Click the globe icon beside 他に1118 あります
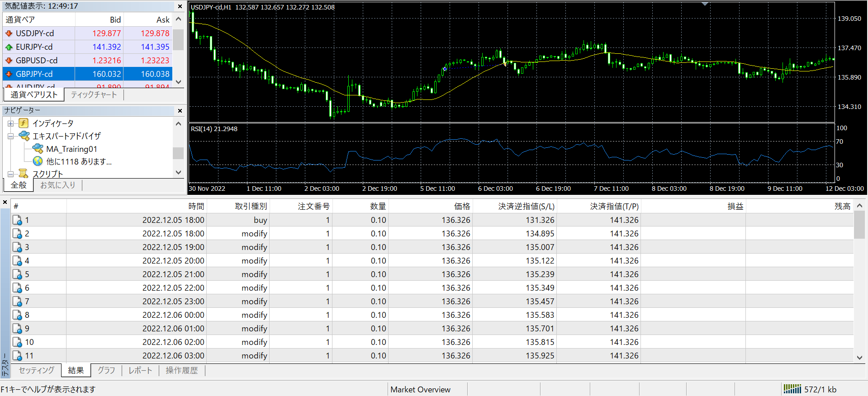Image resolution: width=868 pixels, height=396 pixels. click(x=38, y=161)
